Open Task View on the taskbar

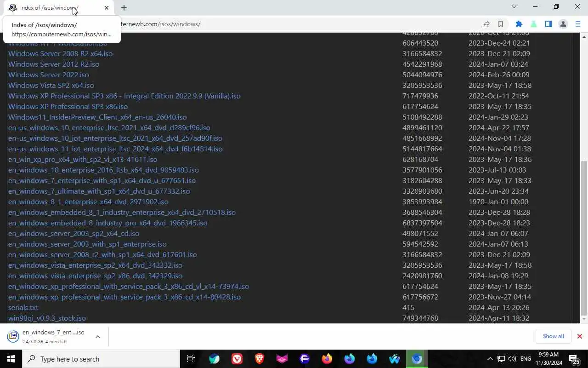[x=191, y=359]
